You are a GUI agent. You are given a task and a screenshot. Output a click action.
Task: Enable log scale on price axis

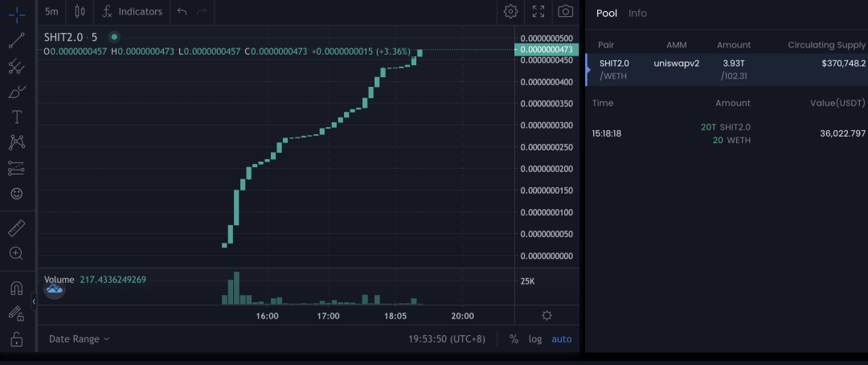pos(535,339)
